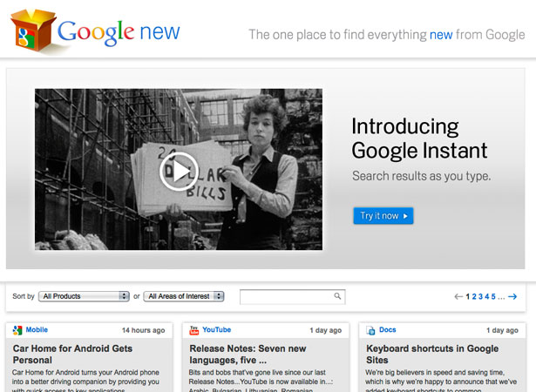Click the Google new gift box logo
Image resolution: width=536 pixels, height=392 pixels.
(33, 30)
